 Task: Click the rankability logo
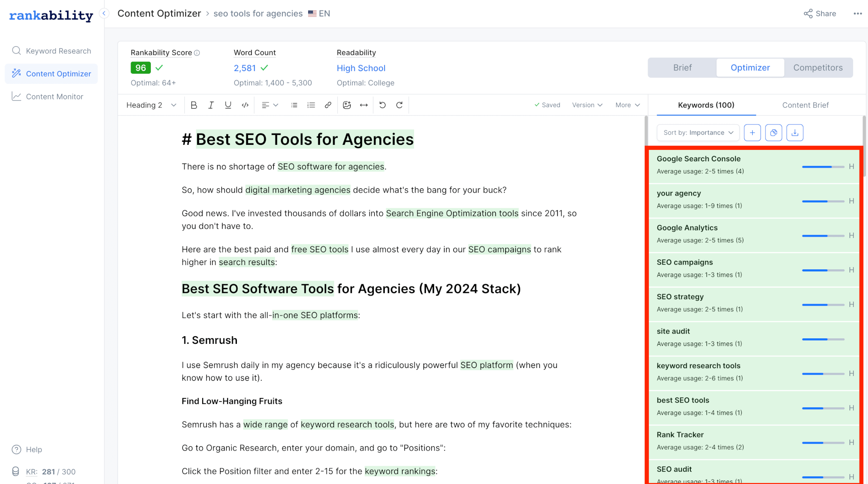(51, 16)
